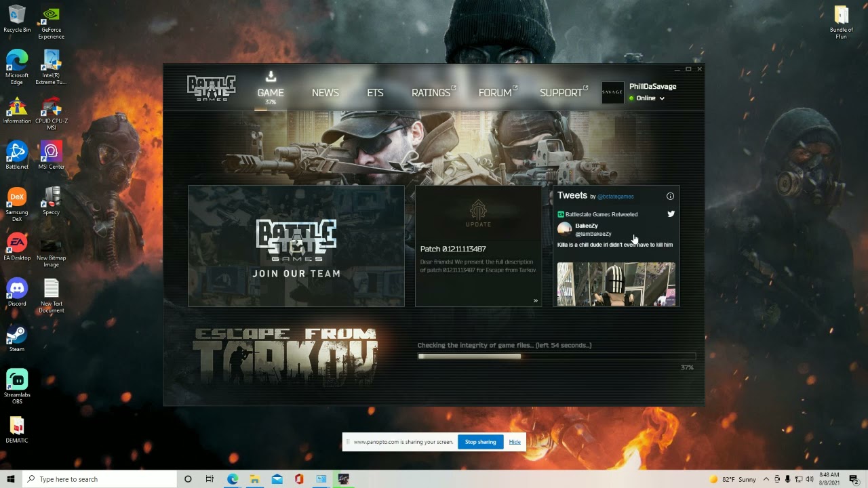Click Join Our Team banner
868x488 pixels.
(296, 246)
